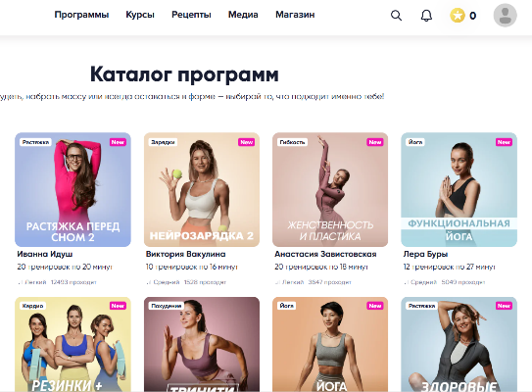Open the Рецепты menu item
Viewport: 532px width, 392px height.
[x=191, y=15]
